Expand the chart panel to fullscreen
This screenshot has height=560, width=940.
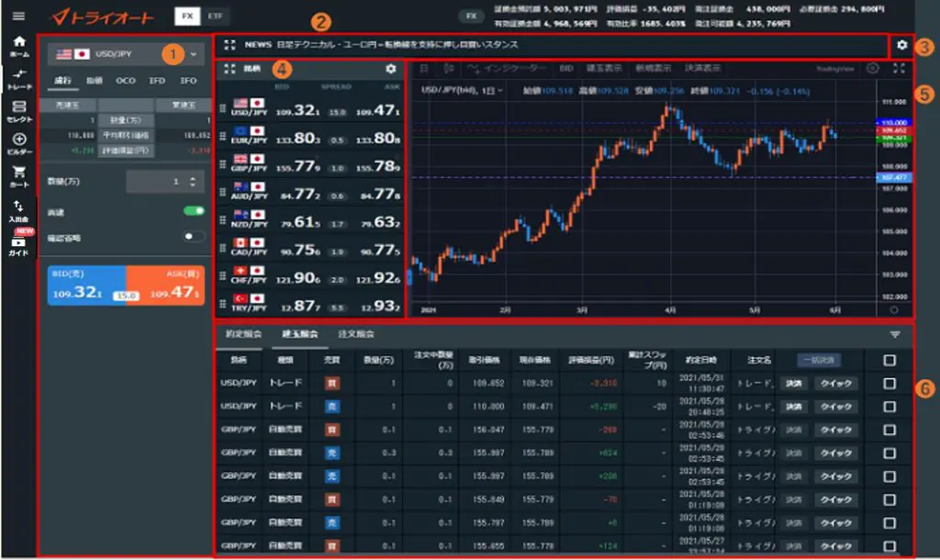pos(899,69)
